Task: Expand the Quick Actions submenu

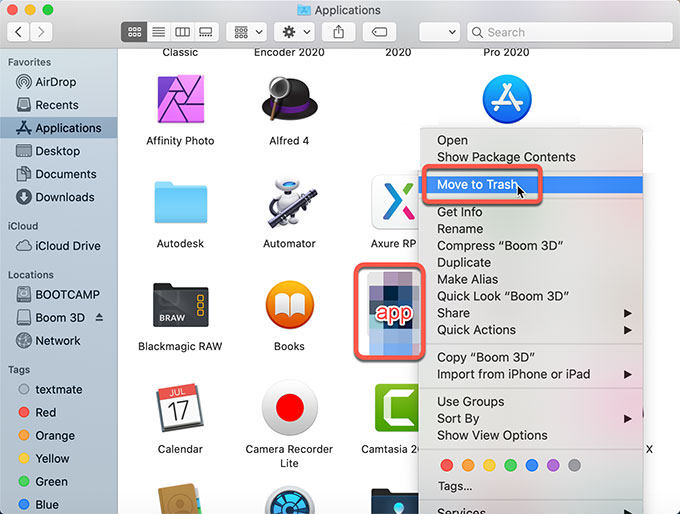Action: 531,330
